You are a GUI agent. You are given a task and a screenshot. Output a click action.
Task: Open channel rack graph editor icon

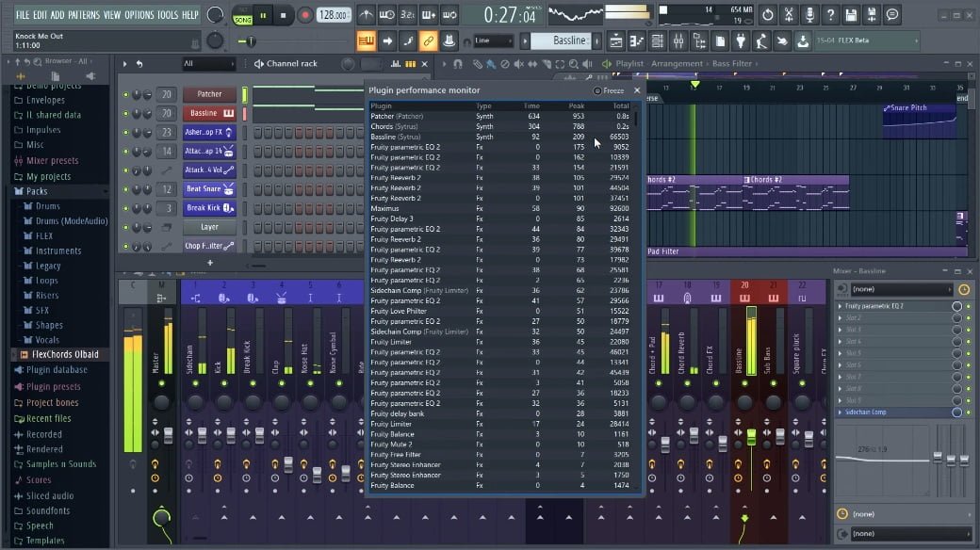(x=396, y=64)
